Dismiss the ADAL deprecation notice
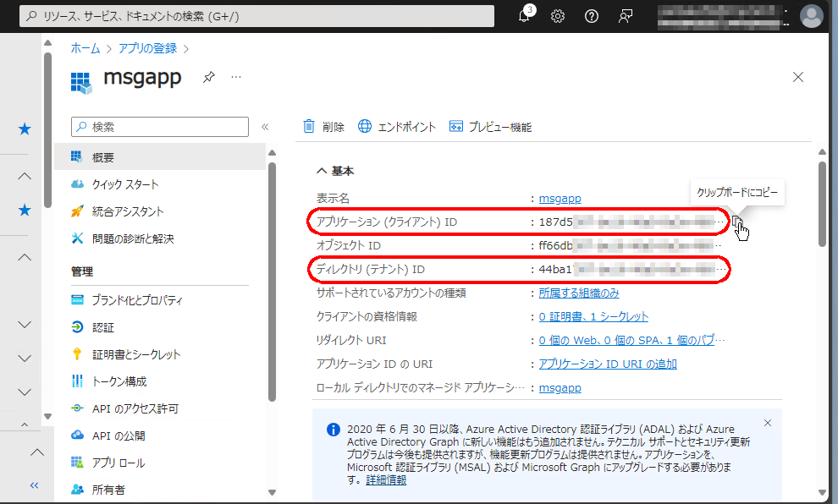 [x=768, y=422]
